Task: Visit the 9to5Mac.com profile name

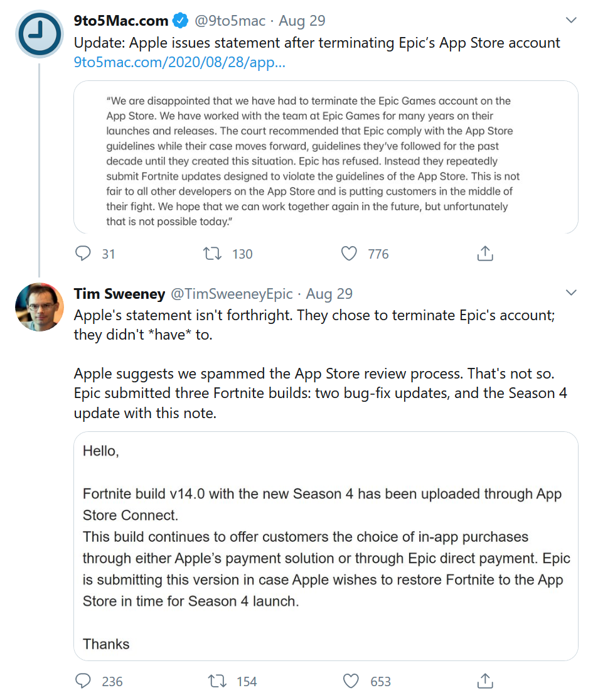Action: [121, 21]
